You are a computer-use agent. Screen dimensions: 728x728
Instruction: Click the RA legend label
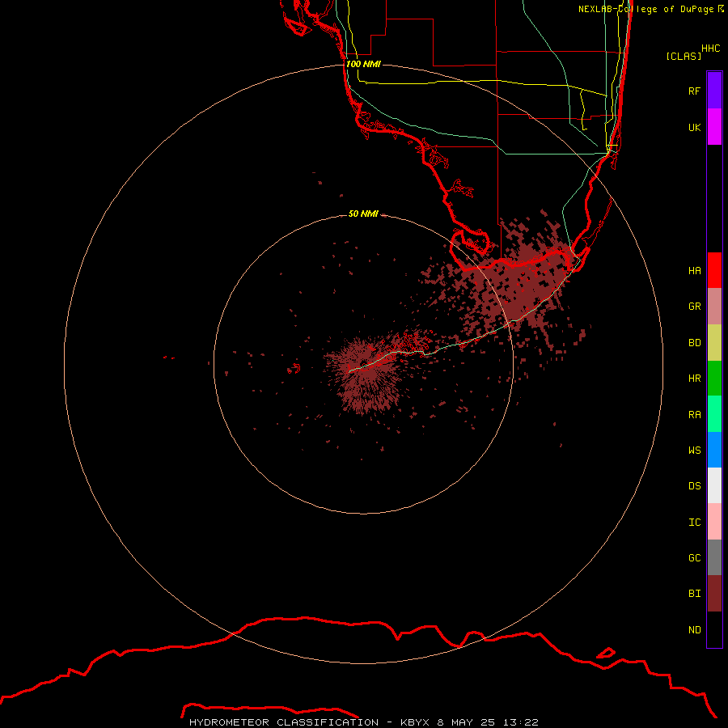click(694, 415)
